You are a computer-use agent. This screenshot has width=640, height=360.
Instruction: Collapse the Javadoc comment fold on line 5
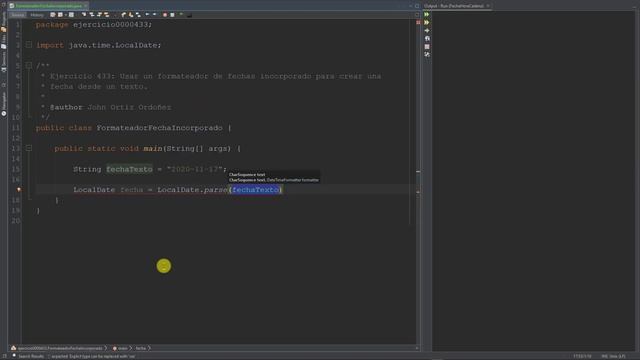tap(29, 65)
